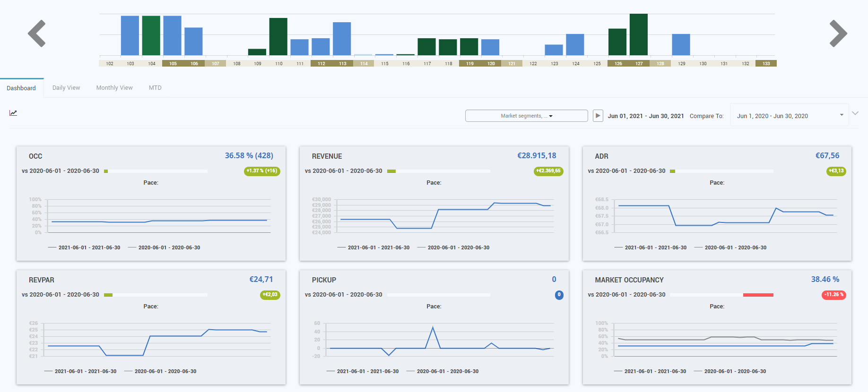
Task: Select the Dashboard tab
Action: point(21,88)
